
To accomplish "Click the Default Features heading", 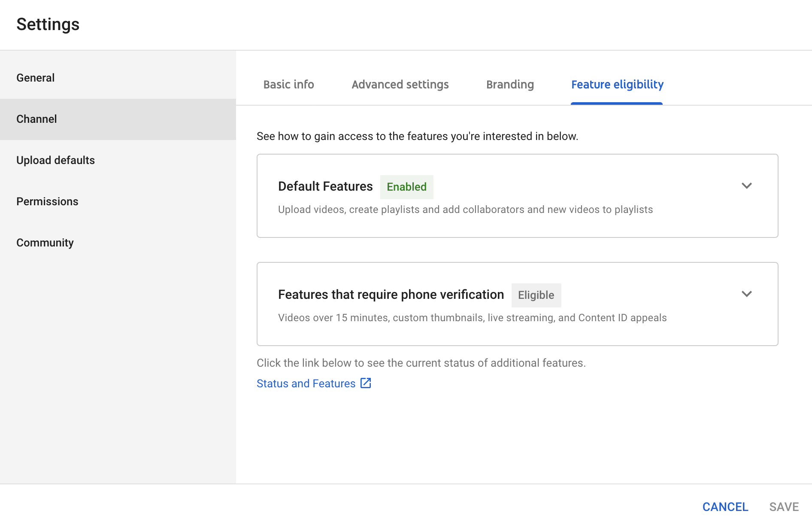I will point(325,186).
